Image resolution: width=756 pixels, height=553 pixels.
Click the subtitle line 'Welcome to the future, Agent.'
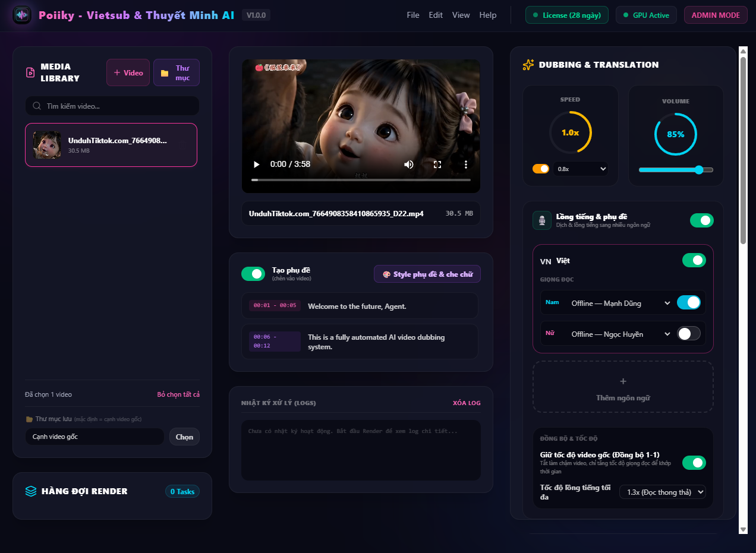357,306
